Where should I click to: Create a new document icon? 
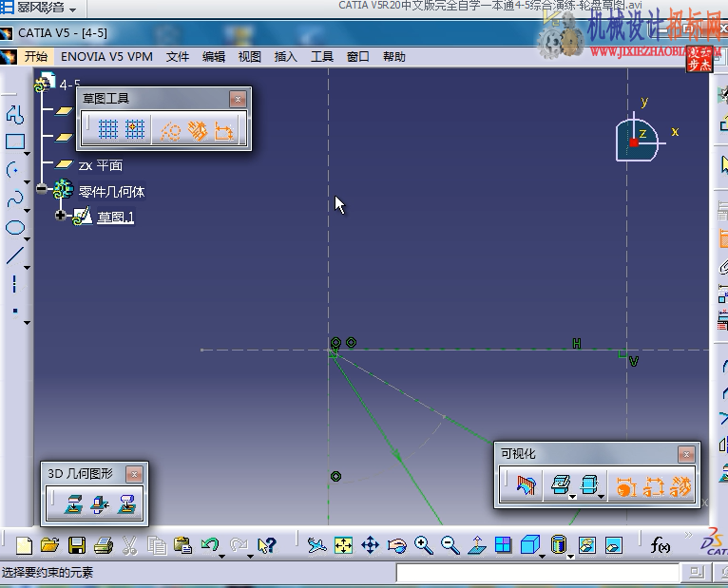click(24, 545)
